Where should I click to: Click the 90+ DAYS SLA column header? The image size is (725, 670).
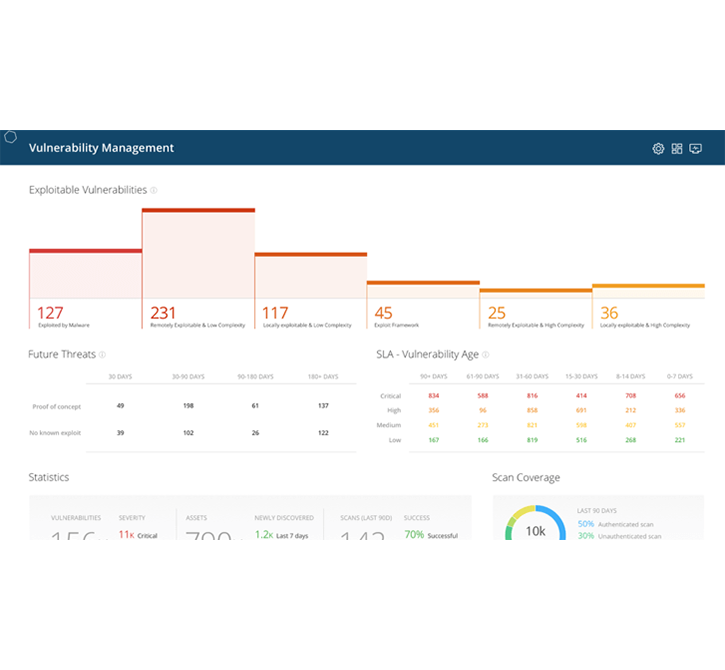click(434, 376)
